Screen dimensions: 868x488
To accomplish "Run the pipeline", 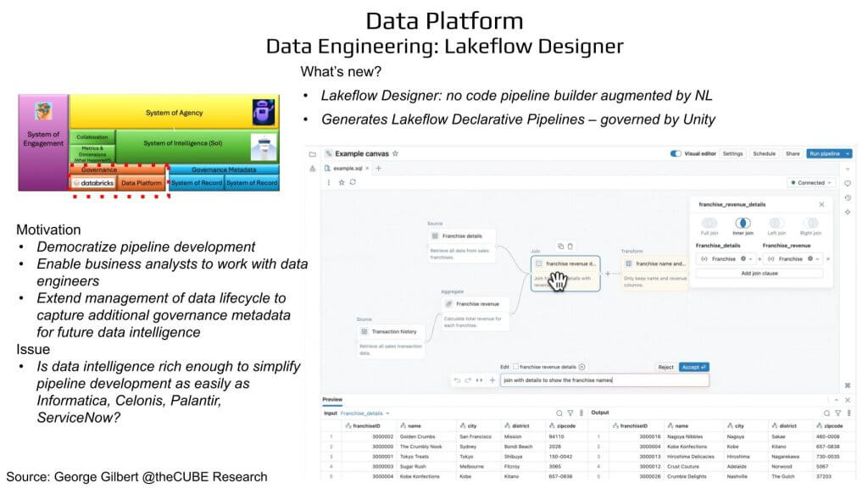I will pos(824,153).
